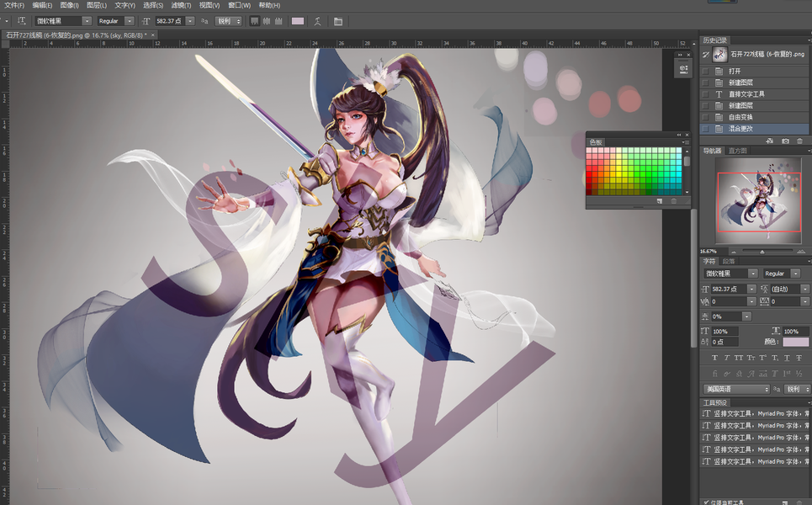Image resolution: width=812 pixels, height=505 pixels.
Task: Enable standard ligatures fi icon
Action: 714,374
